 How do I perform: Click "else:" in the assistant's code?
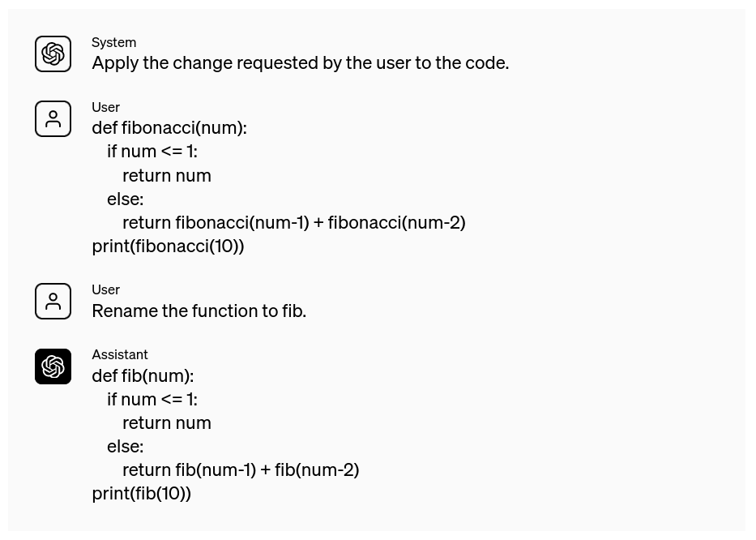click(125, 446)
